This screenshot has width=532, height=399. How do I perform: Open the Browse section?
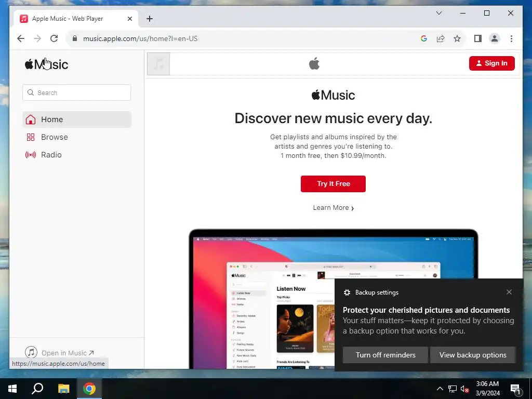click(x=77, y=137)
